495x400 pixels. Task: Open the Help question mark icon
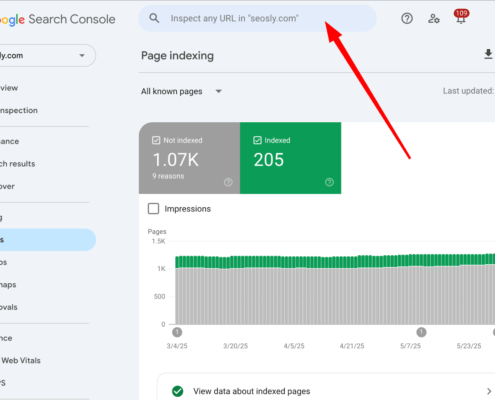407,18
